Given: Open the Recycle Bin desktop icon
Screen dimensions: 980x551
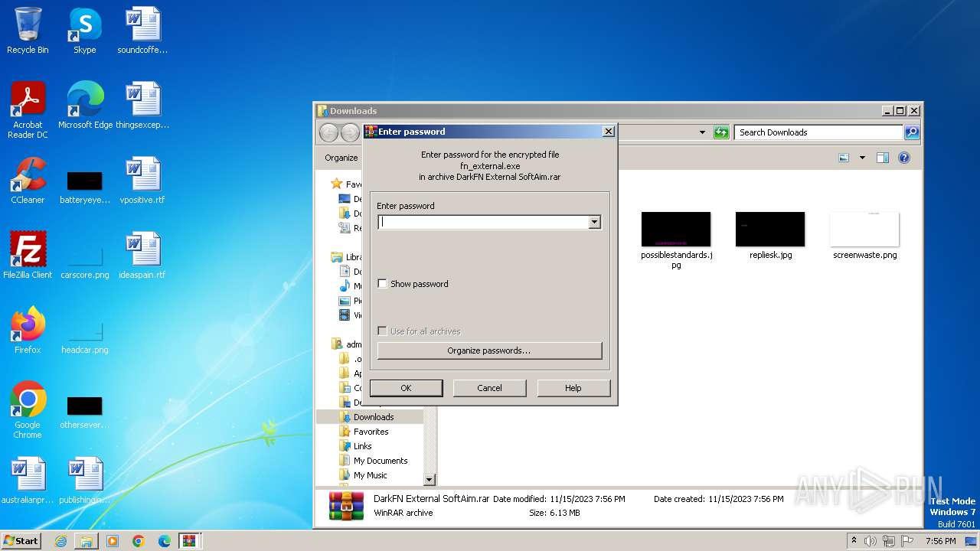Looking at the screenshot, I should [x=28, y=31].
